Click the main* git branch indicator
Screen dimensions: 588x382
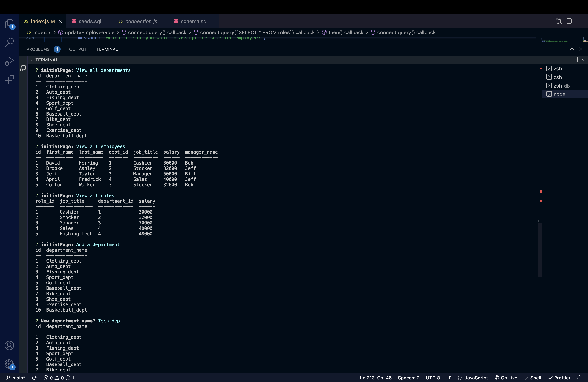click(16, 378)
